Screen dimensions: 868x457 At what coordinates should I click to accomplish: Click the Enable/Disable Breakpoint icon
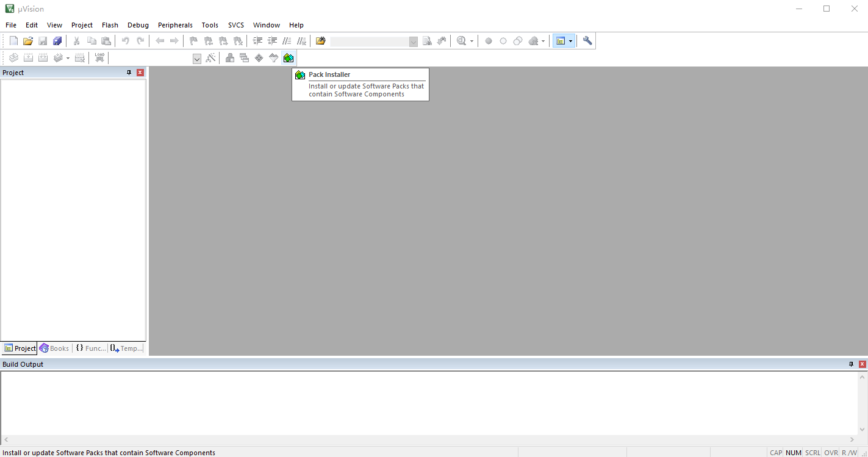pyautogui.click(x=503, y=41)
